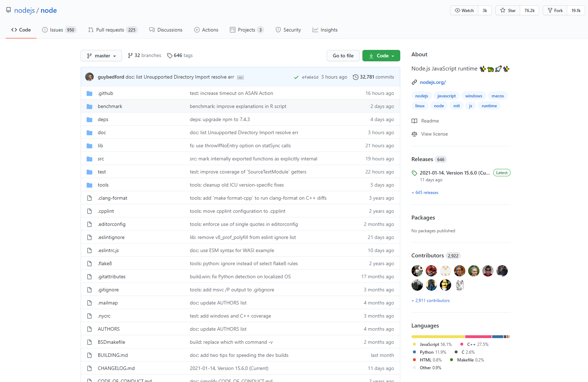Open the Insights tab

pyautogui.click(x=325, y=30)
